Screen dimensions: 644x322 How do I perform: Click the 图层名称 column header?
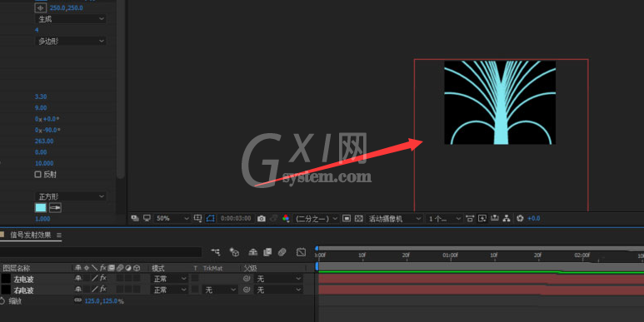[x=17, y=268]
